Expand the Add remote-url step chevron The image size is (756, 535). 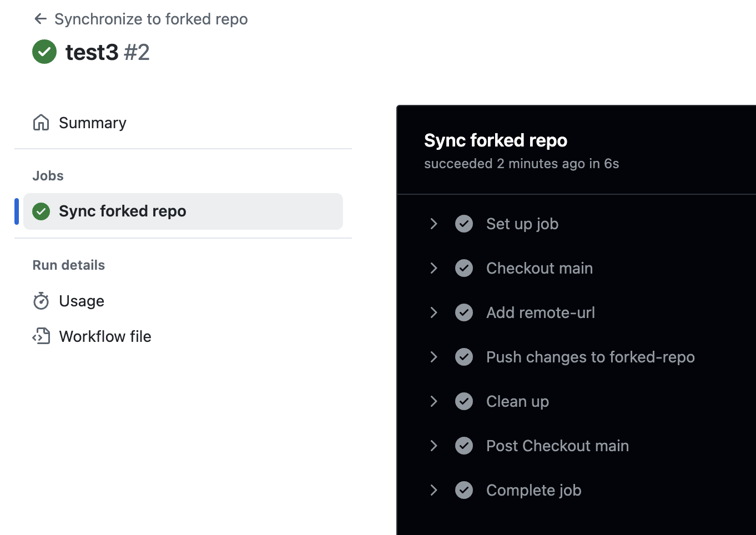point(434,312)
